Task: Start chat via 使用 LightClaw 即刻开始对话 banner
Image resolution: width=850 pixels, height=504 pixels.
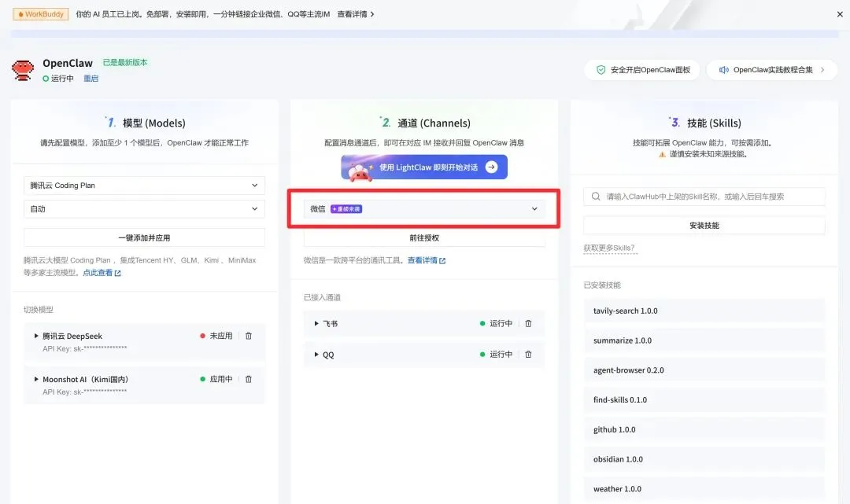Action: pyautogui.click(x=424, y=167)
